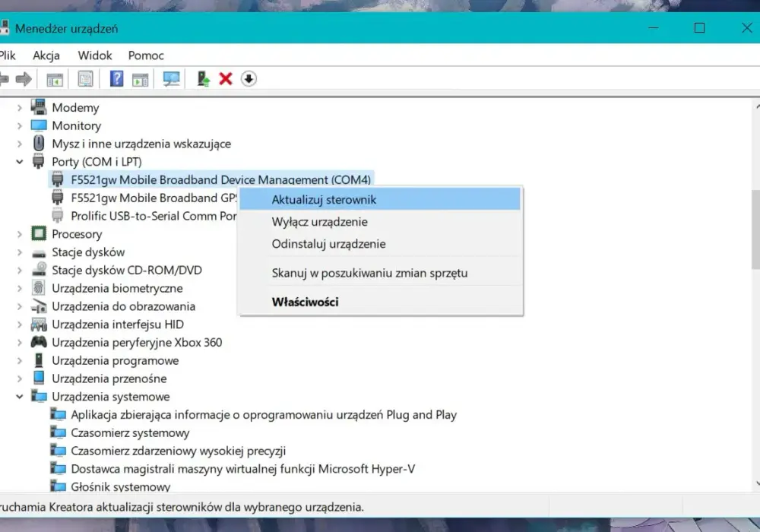Click the forward arrow toolbar icon
760x532 pixels.
[x=24, y=78]
